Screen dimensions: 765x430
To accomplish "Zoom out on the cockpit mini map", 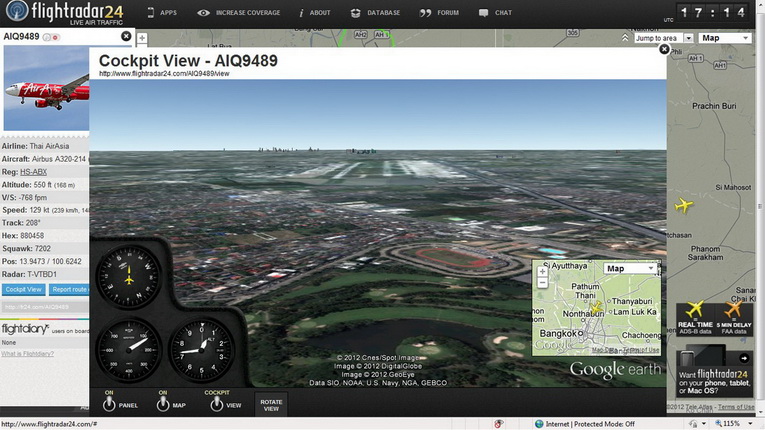I will point(542,283).
